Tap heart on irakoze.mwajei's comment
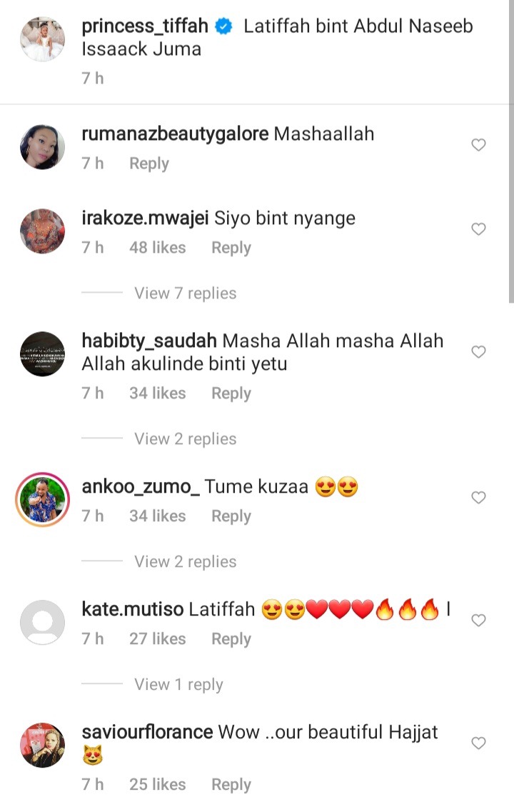The image size is (514, 812). (478, 229)
